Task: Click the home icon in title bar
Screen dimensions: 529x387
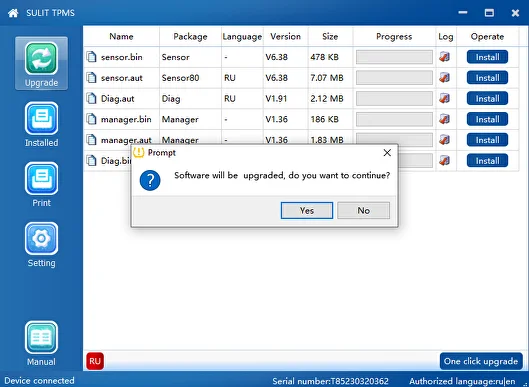Action: pyautogui.click(x=13, y=13)
